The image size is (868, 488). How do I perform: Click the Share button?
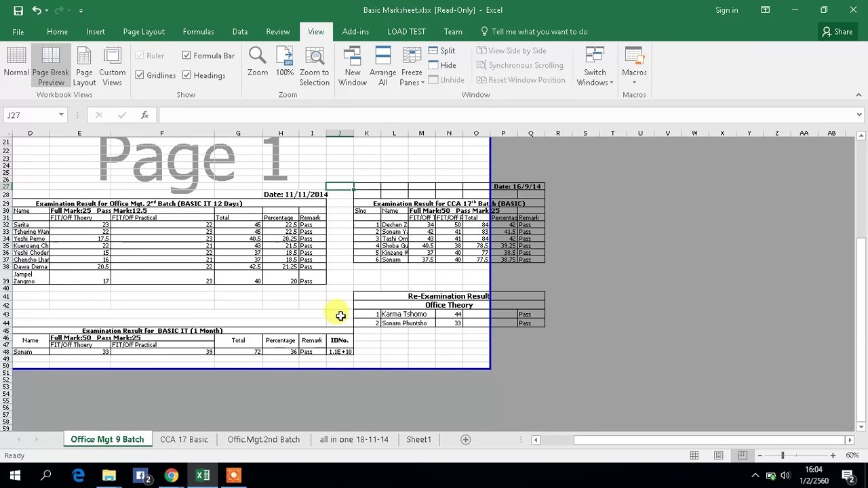pos(837,31)
